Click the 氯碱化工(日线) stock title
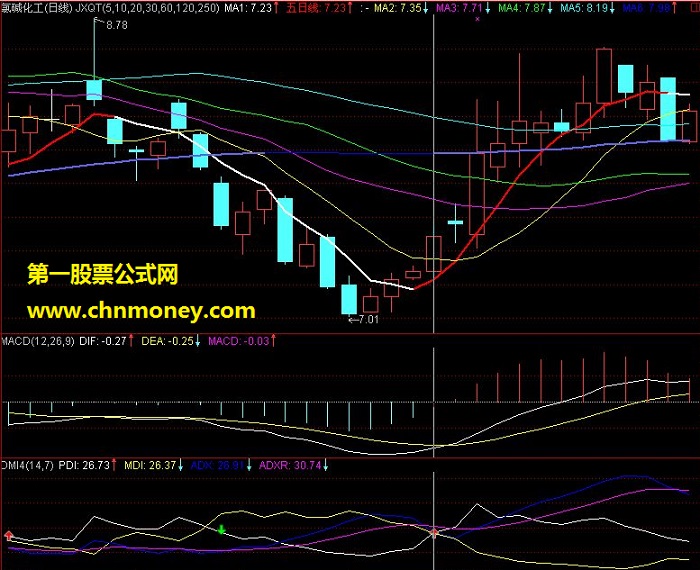 coord(37,8)
